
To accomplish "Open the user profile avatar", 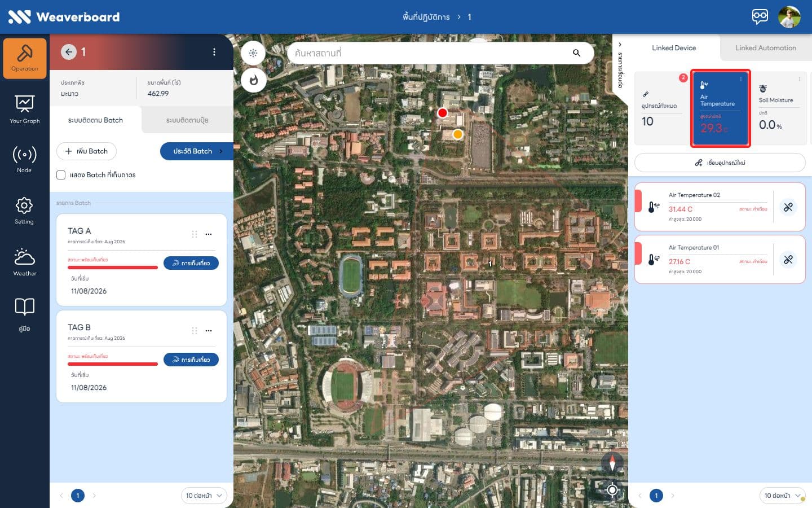I will point(789,17).
